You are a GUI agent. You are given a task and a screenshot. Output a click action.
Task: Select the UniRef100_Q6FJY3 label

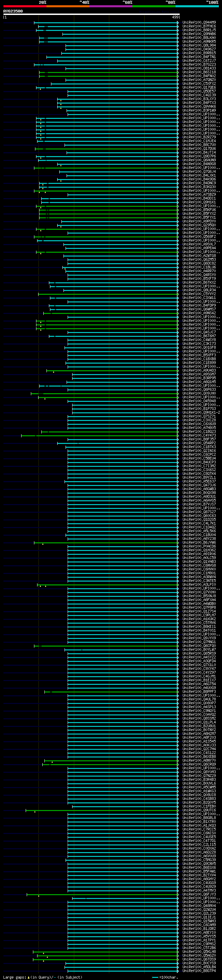[199, 894]
